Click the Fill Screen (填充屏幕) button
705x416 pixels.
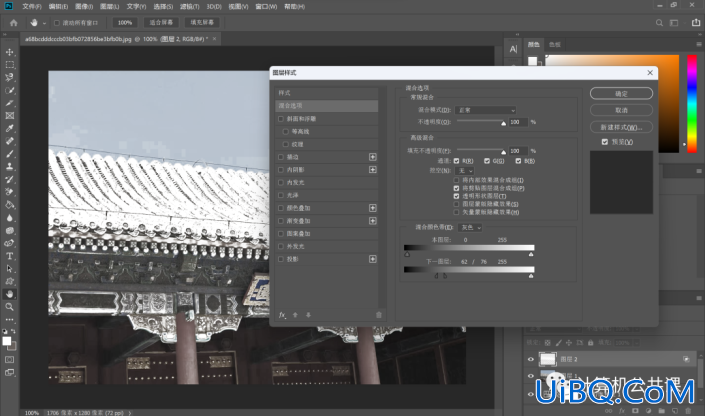tap(202, 22)
